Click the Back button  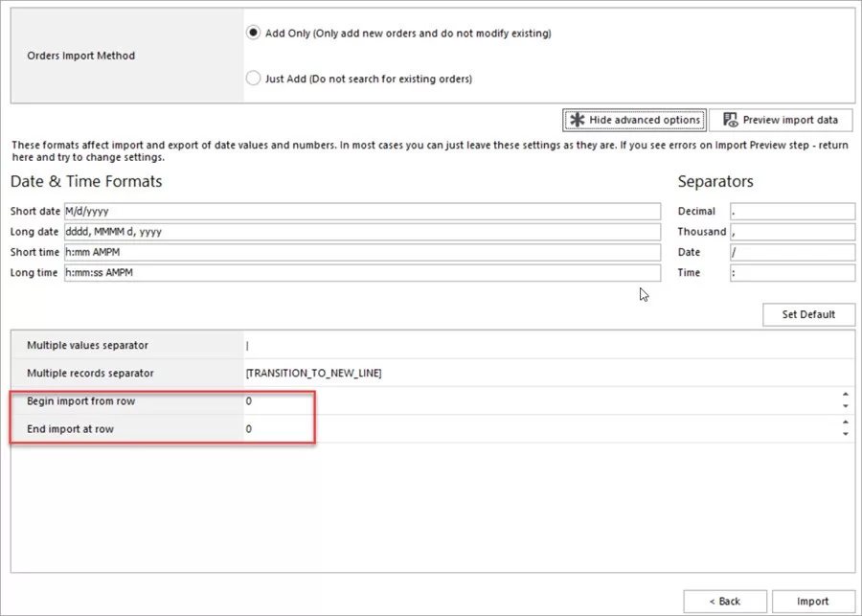pos(725,602)
